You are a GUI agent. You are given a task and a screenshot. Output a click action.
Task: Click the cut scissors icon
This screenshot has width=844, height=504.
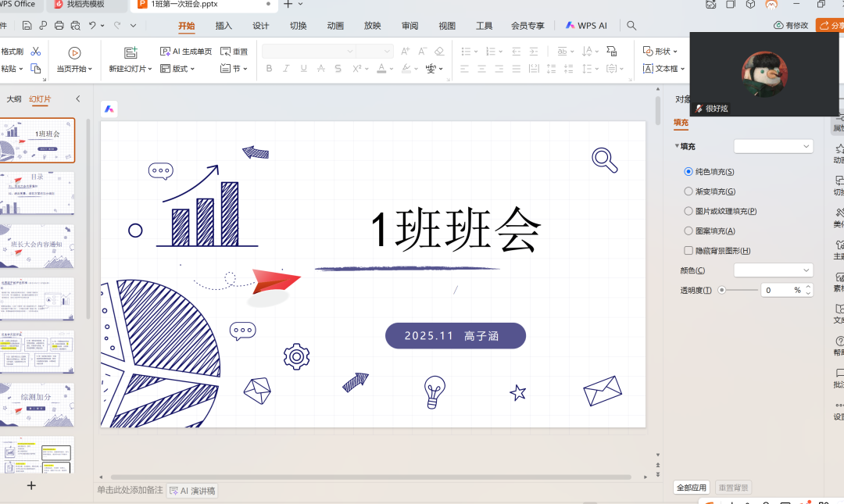point(35,52)
